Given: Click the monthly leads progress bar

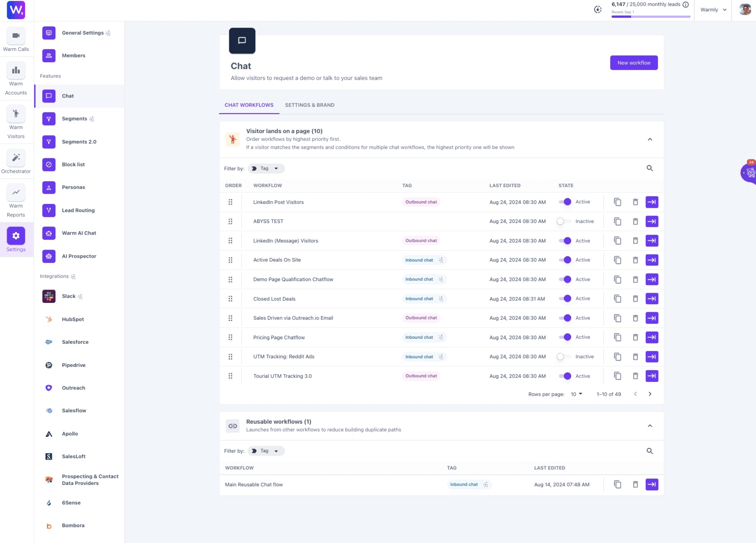Looking at the screenshot, I should pyautogui.click(x=651, y=17).
